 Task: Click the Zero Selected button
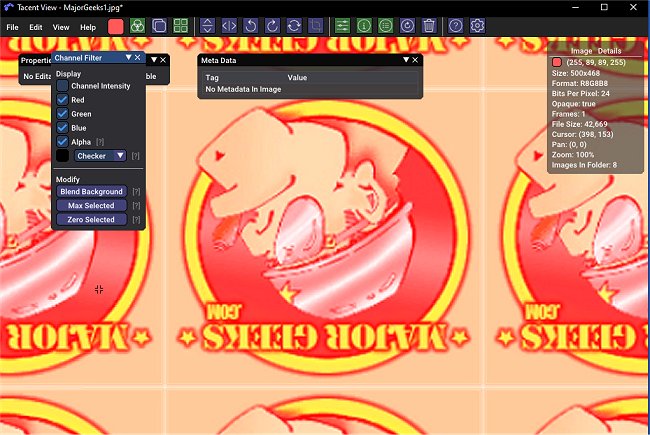point(91,220)
